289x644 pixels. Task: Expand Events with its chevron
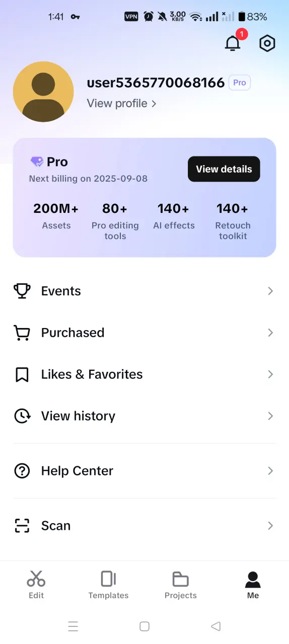[270, 291]
